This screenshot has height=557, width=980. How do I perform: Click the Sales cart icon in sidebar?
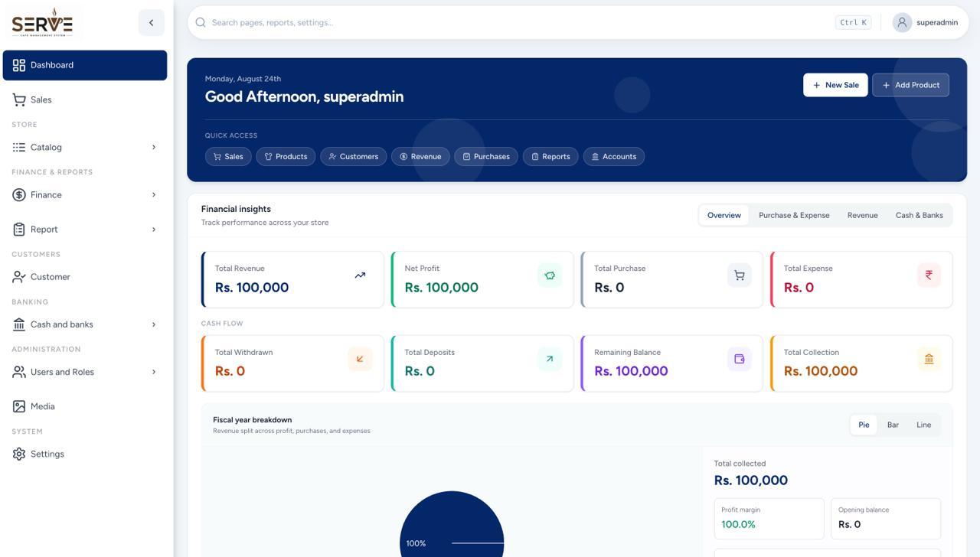19,99
